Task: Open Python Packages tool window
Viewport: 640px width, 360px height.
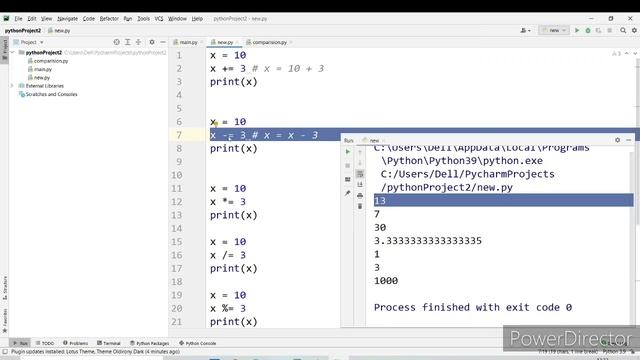Action: pos(149,343)
